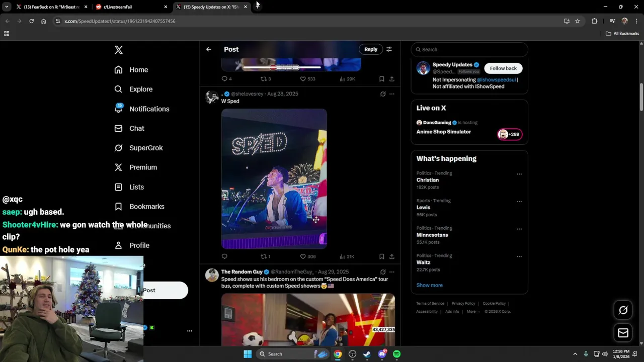Like the post showing 306 likes
644x362 pixels.
point(307,256)
